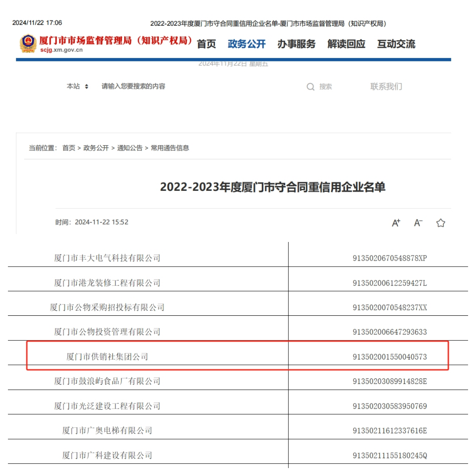Click the publish time 2024-11-22 15:52
The image size is (476, 476).
pyautogui.click(x=102, y=222)
